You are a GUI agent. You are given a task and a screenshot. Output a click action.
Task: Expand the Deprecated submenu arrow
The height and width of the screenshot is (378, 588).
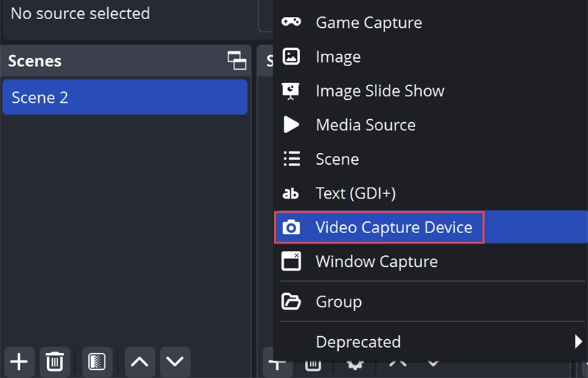(577, 341)
